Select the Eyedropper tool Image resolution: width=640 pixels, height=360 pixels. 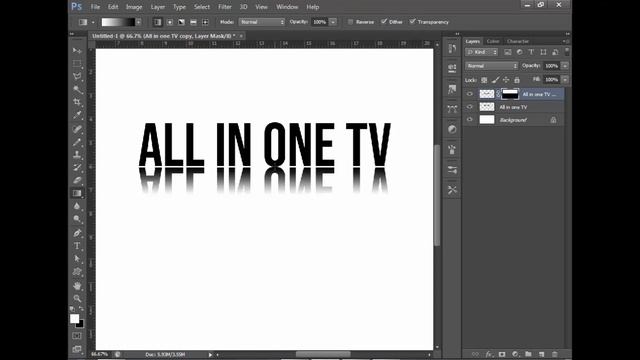(x=77, y=115)
